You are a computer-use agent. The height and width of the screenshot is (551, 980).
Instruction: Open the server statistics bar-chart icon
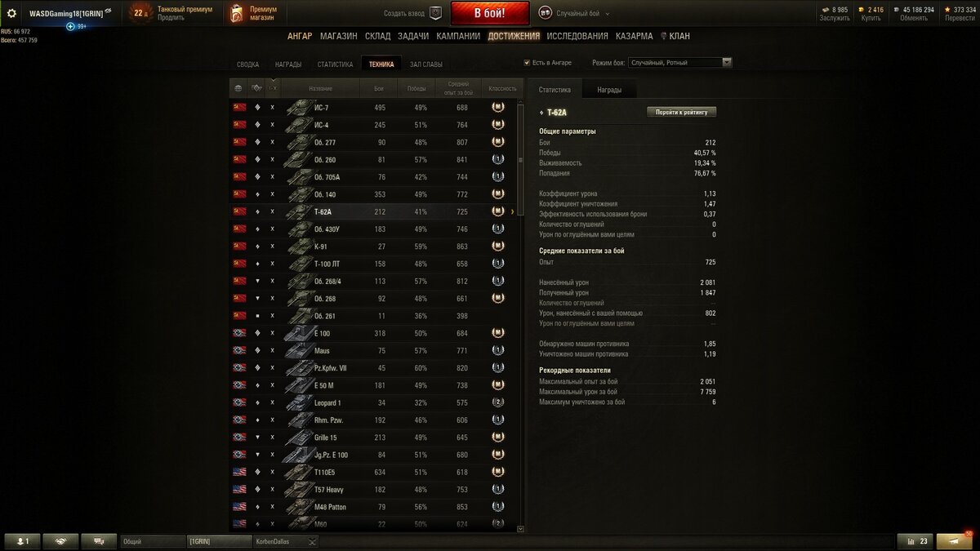pos(915,541)
